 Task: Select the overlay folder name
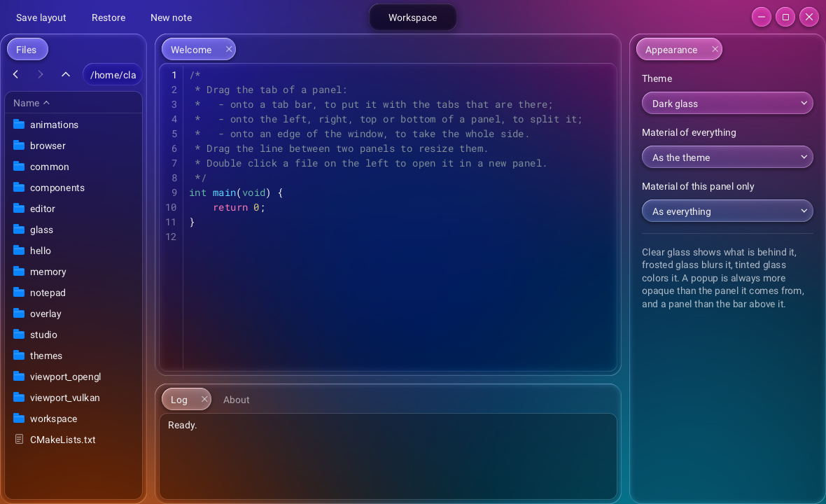(45, 314)
